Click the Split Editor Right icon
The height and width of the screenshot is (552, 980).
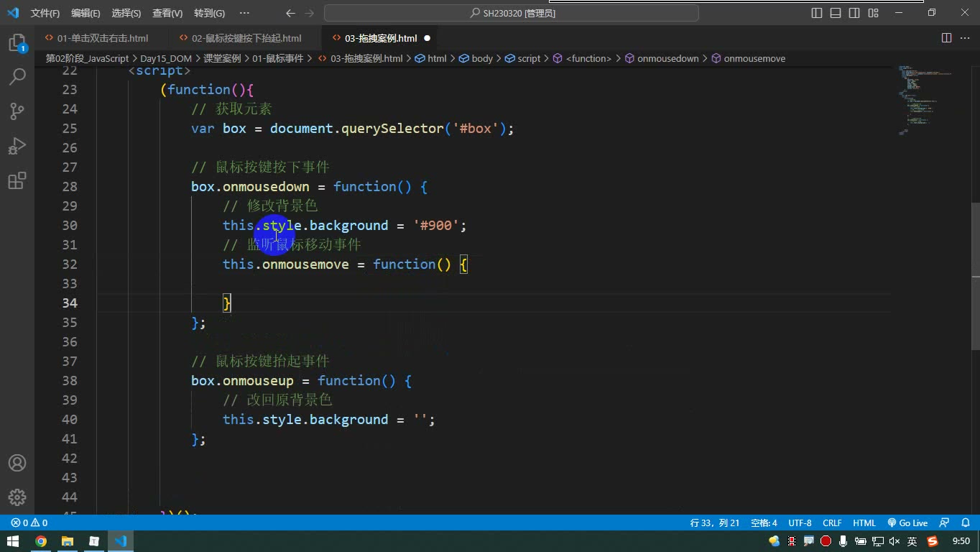[x=946, y=38]
